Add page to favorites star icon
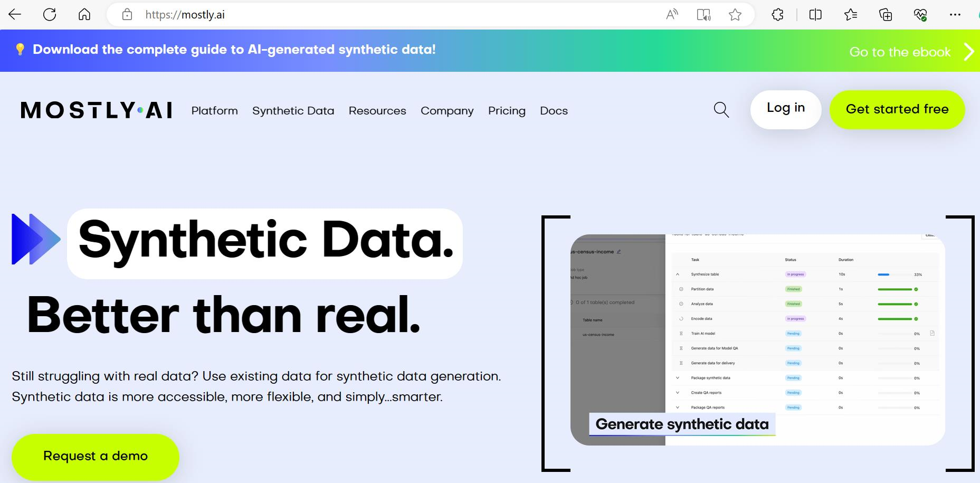The height and width of the screenshot is (483, 980). point(735,15)
